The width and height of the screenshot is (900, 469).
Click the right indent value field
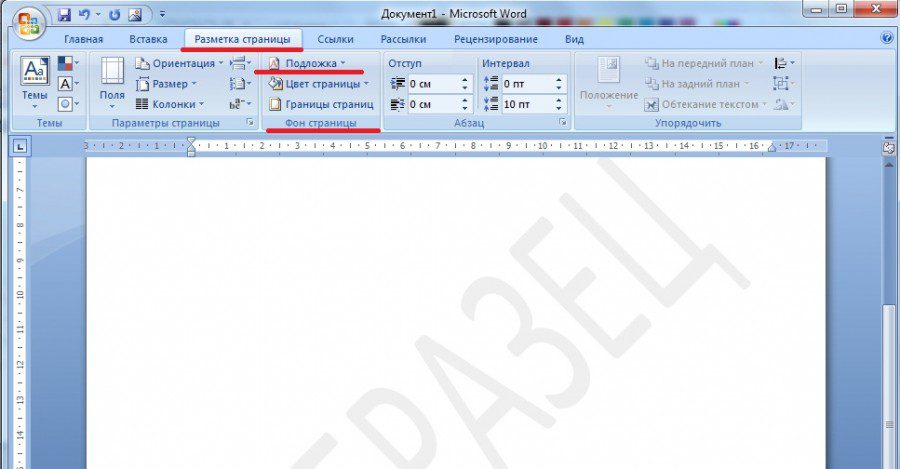433,104
